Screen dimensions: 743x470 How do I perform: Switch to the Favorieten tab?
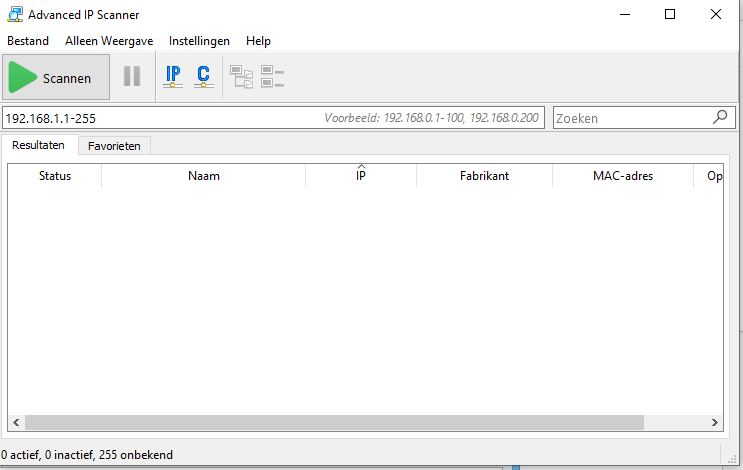click(x=114, y=146)
